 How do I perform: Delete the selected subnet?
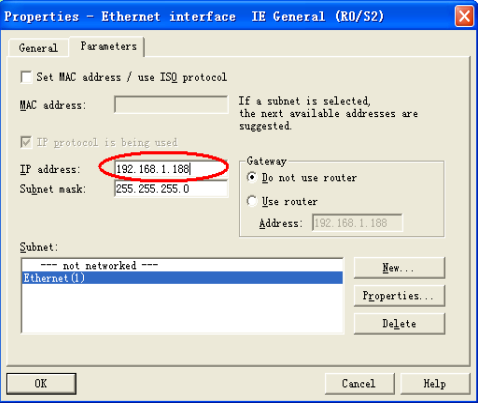point(399,323)
